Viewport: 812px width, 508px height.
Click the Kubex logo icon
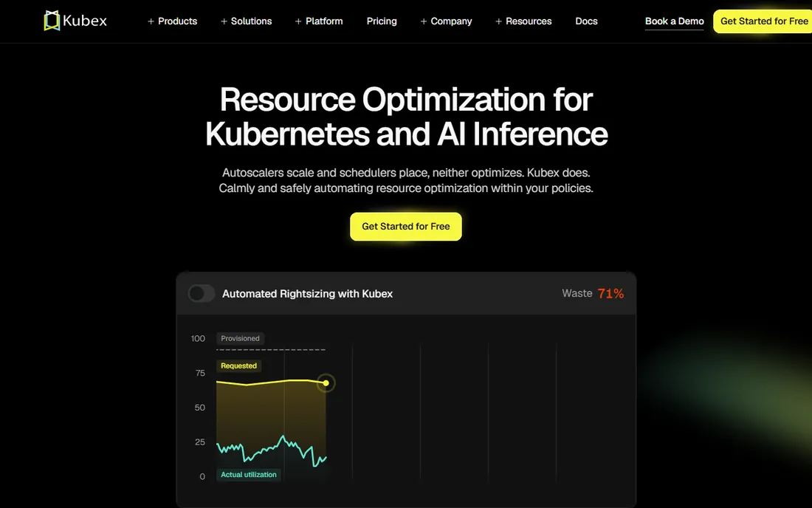click(x=52, y=21)
